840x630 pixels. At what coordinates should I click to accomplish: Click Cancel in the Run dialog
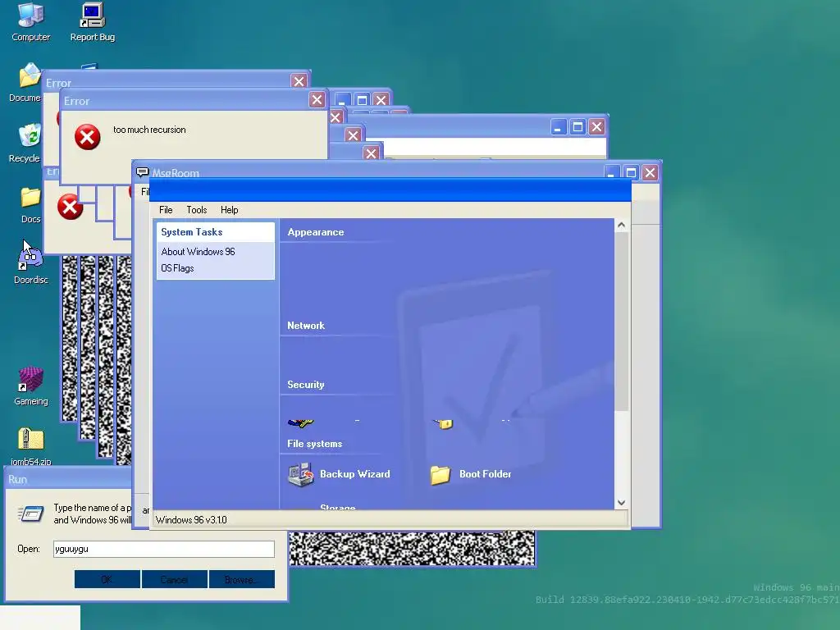(175, 579)
